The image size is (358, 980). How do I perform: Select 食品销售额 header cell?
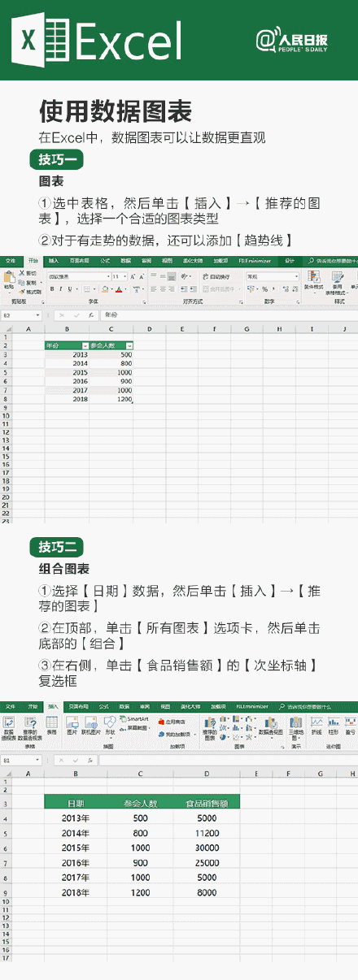pos(207,802)
